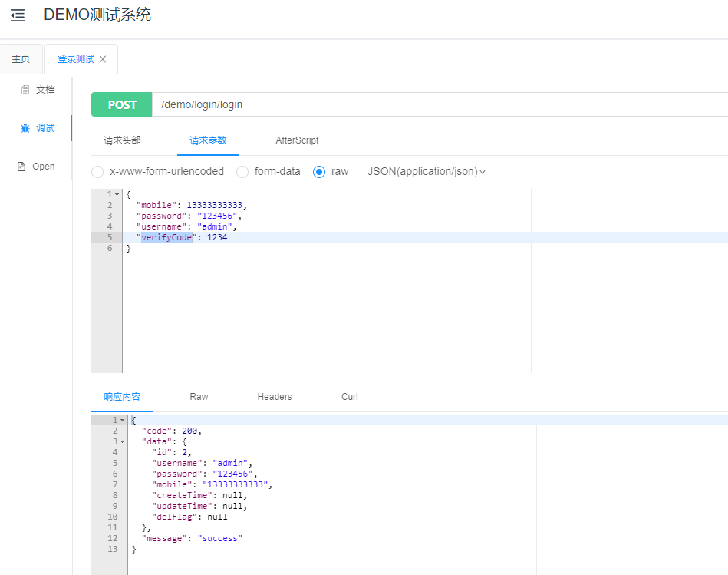
Task: Select the x-www-form-urlencoded radio button
Action: click(x=97, y=172)
